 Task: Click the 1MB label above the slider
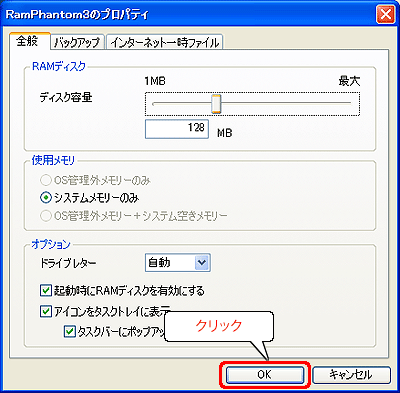(155, 81)
